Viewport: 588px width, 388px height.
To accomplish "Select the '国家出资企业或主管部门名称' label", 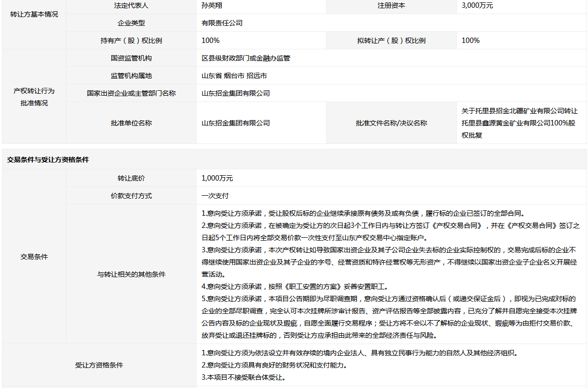I will tap(131, 93).
